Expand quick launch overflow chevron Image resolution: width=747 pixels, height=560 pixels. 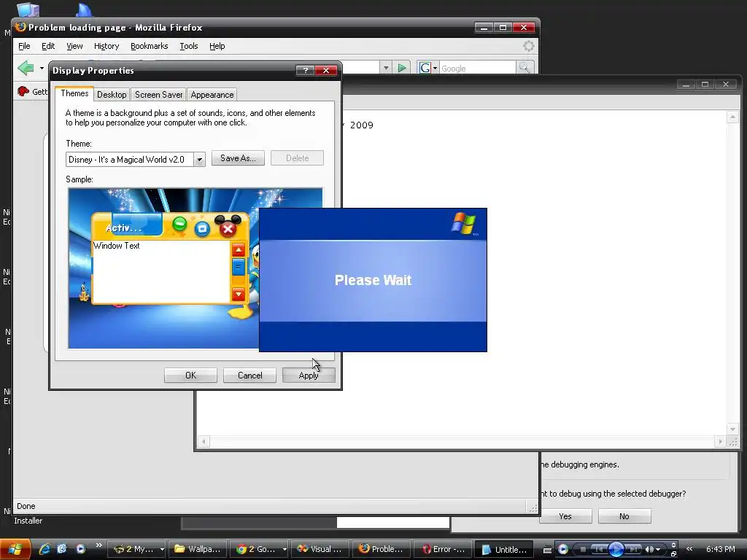click(98, 545)
